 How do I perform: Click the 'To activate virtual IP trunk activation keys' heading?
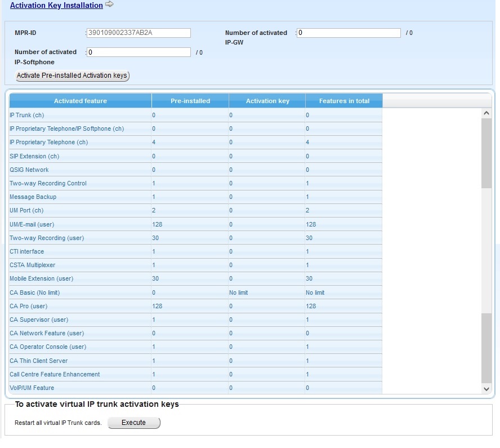pyautogui.click(x=97, y=404)
